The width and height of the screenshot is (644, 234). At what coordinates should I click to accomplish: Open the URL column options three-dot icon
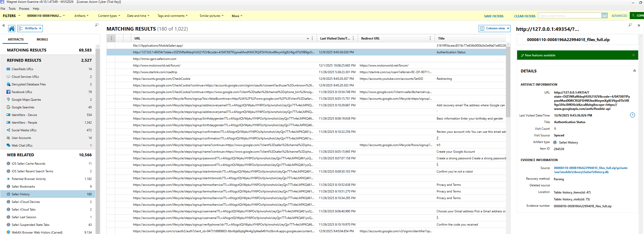312,38
